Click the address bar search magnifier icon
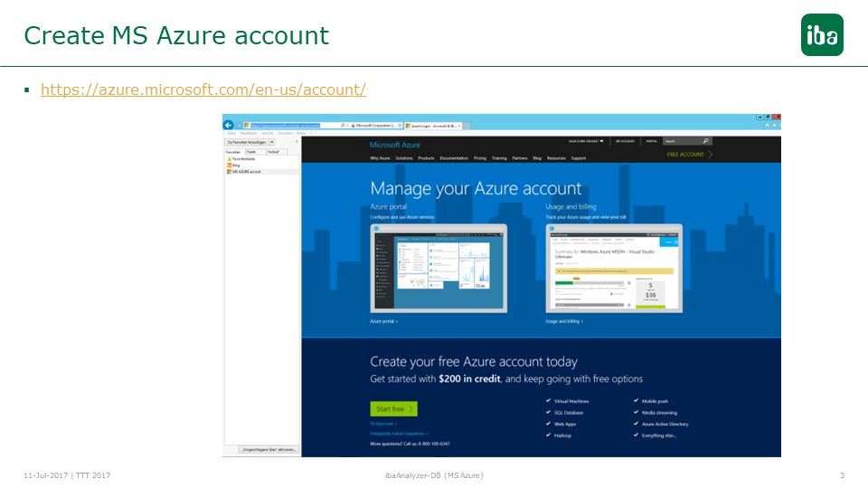 [x=344, y=126]
